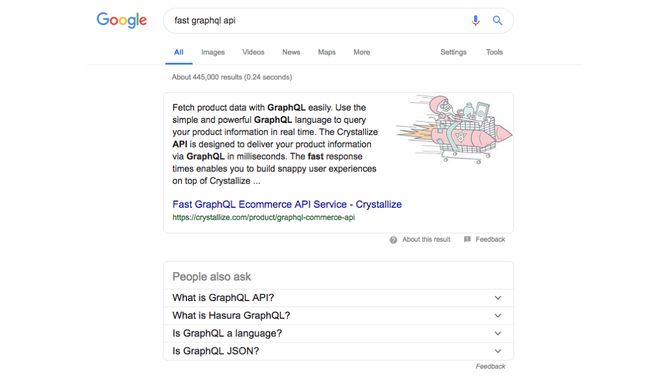Open the search Tools option
This screenshot has width=670, height=377.
pyautogui.click(x=494, y=52)
